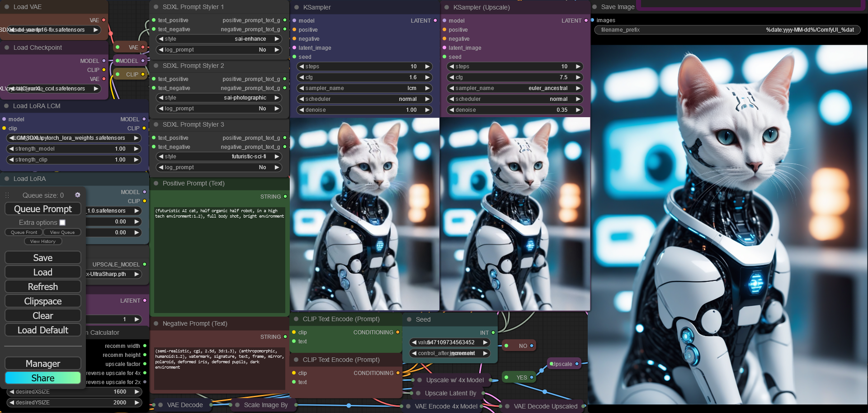Select LCM LoRA weights safetensors file
This screenshot has width=868, height=413.
coord(74,138)
